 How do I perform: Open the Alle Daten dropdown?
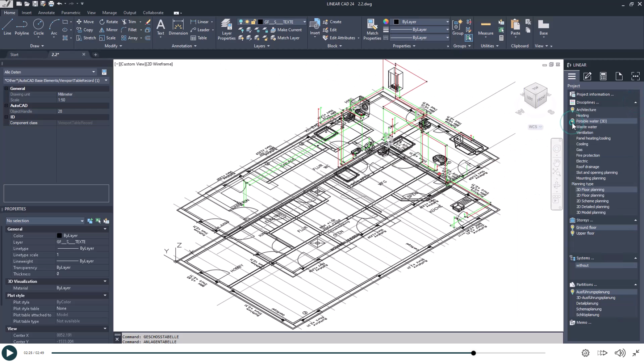click(x=50, y=72)
